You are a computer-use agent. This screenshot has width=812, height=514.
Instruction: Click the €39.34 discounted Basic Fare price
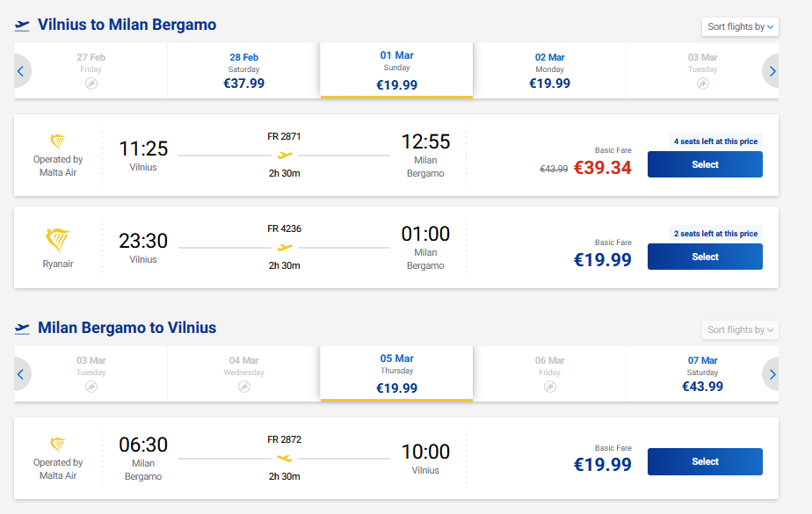[x=602, y=168]
